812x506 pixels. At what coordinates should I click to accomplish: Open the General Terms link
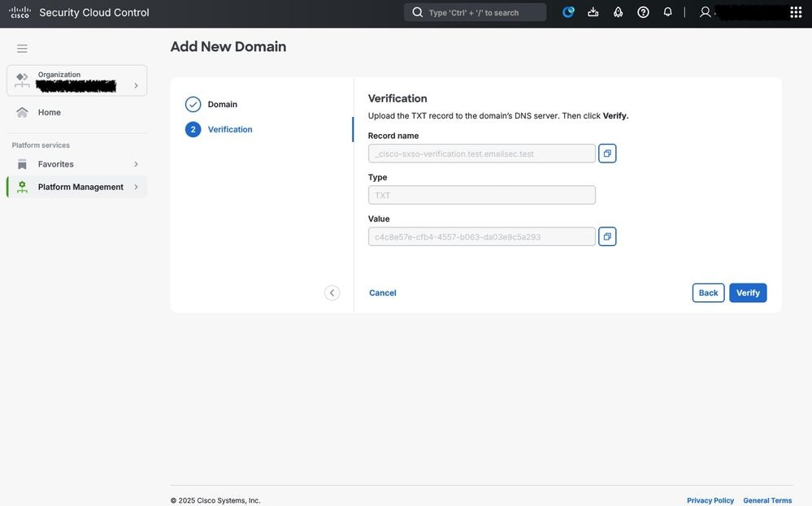point(767,500)
